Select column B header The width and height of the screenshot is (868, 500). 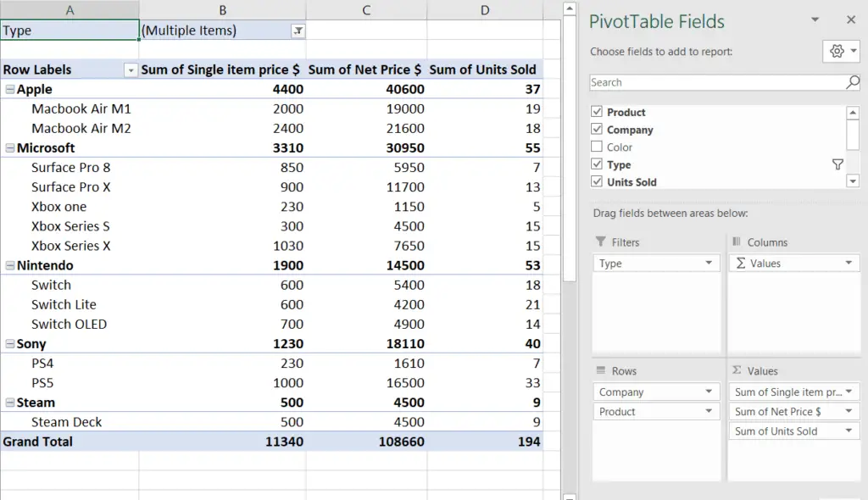(223, 10)
